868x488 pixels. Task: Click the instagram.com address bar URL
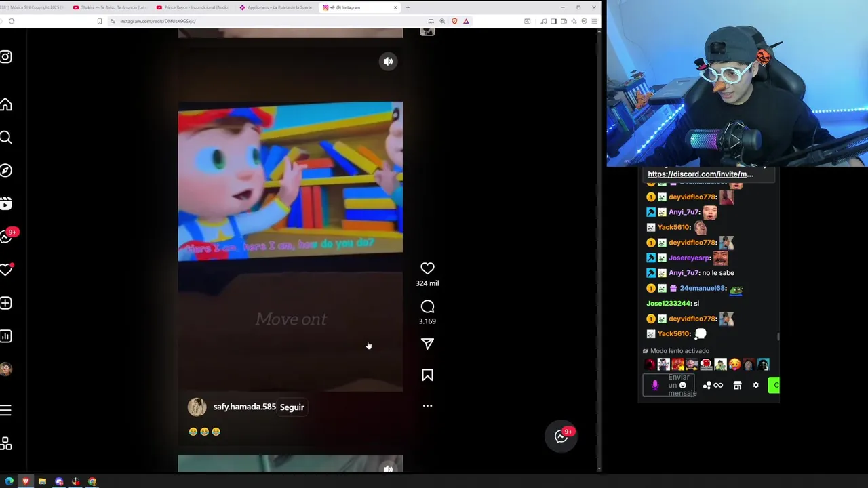[158, 21]
